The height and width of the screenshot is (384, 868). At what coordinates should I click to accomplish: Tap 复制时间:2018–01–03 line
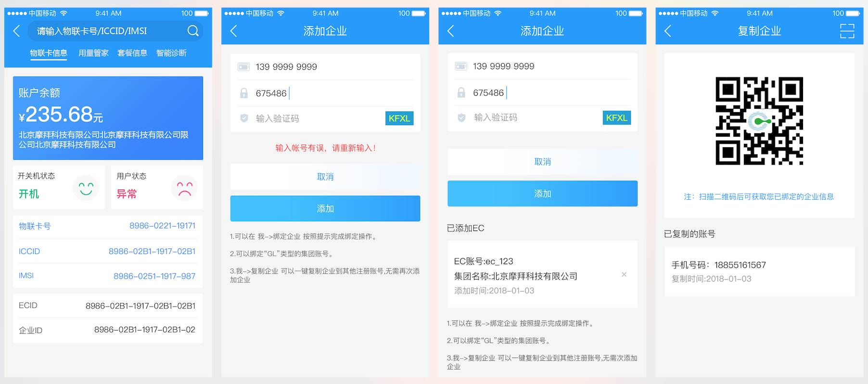click(711, 279)
